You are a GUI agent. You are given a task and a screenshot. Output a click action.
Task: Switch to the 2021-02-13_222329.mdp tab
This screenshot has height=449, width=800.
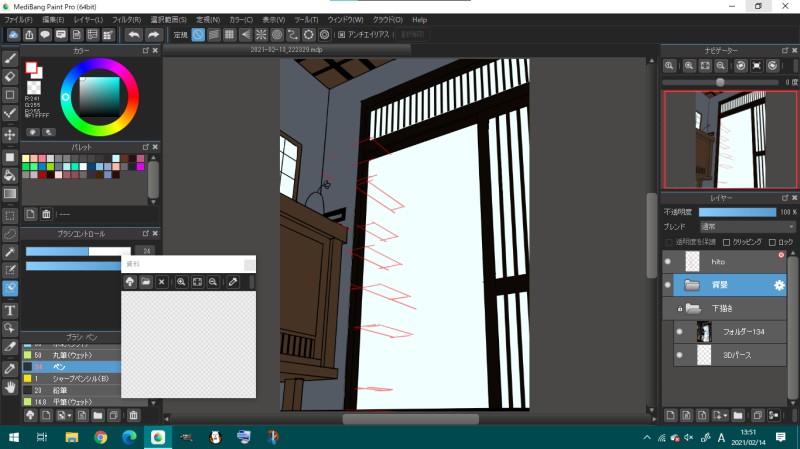tap(286, 49)
